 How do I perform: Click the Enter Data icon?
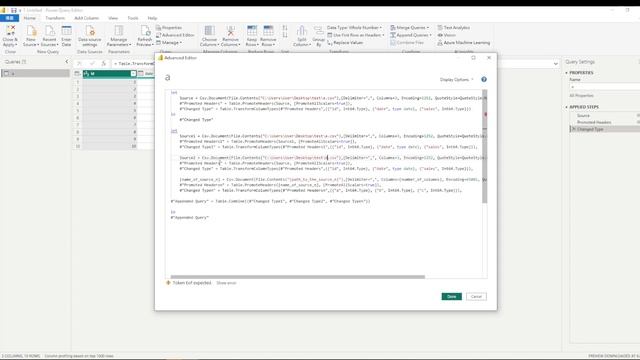(66, 36)
